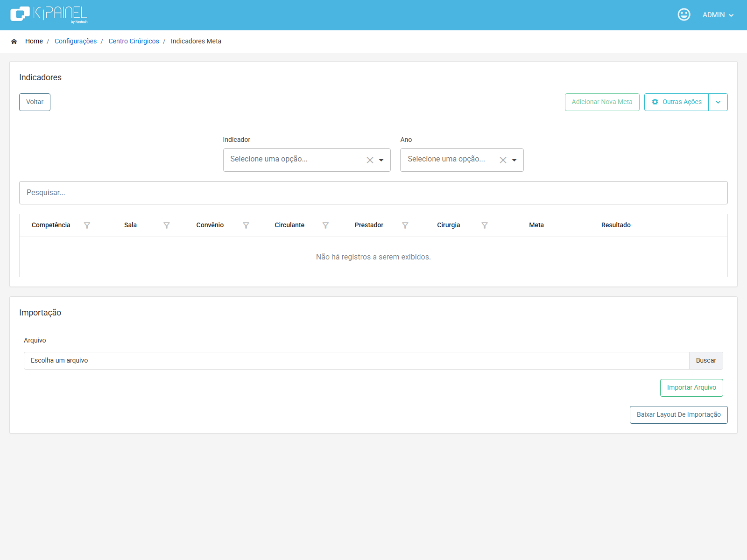Filter the Convênio column

(246, 225)
